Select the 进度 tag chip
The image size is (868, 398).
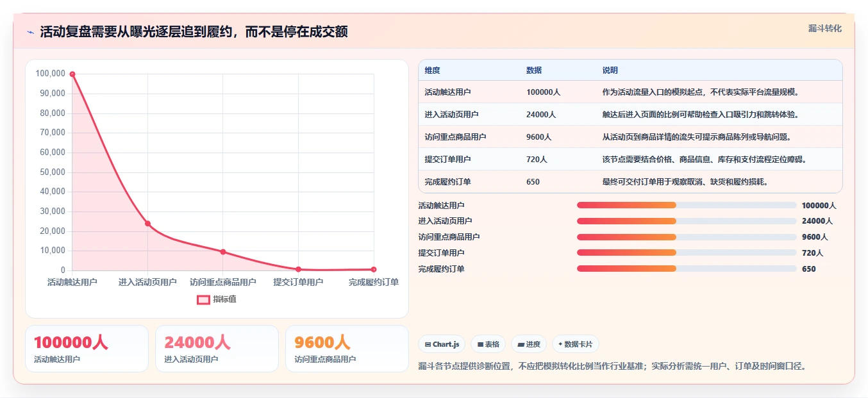point(529,344)
